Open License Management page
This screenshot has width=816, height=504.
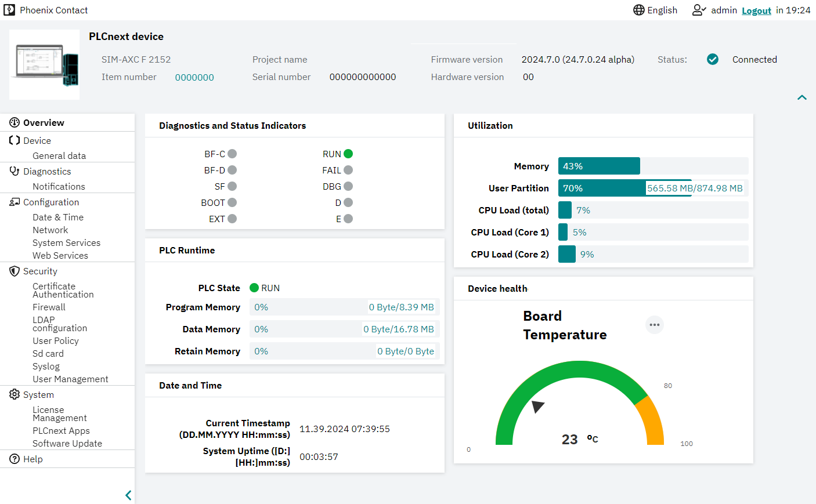[60, 414]
